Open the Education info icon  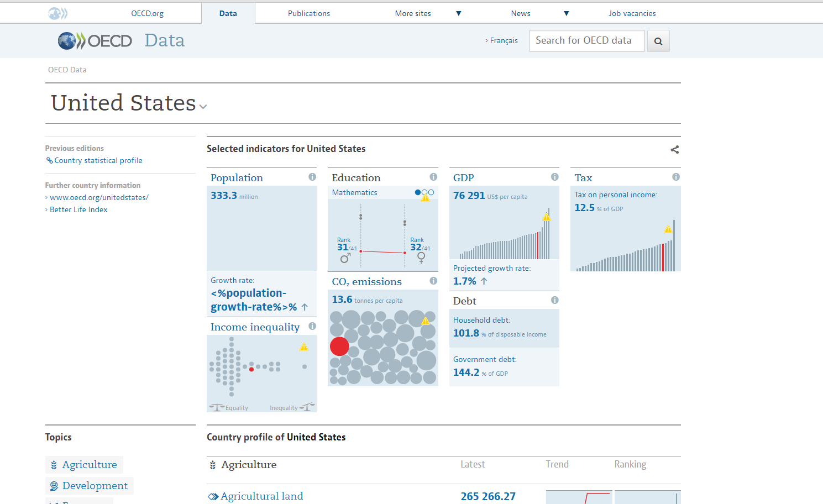click(x=433, y=177)
